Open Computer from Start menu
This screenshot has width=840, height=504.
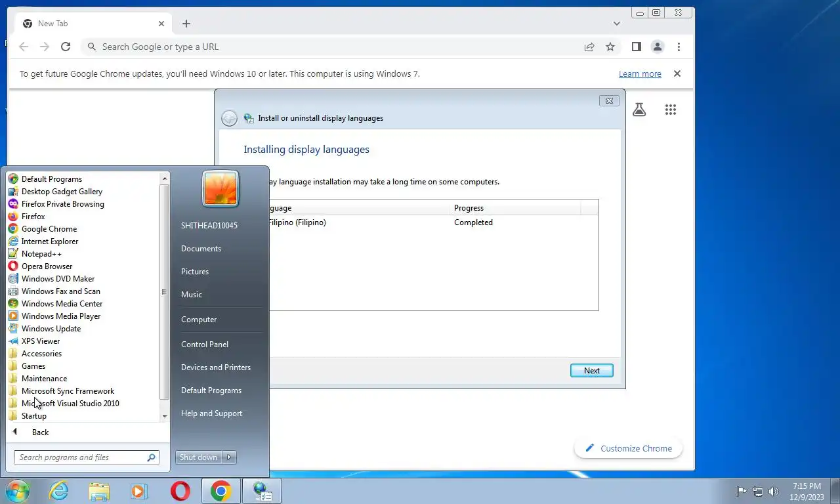pos(199,319)
